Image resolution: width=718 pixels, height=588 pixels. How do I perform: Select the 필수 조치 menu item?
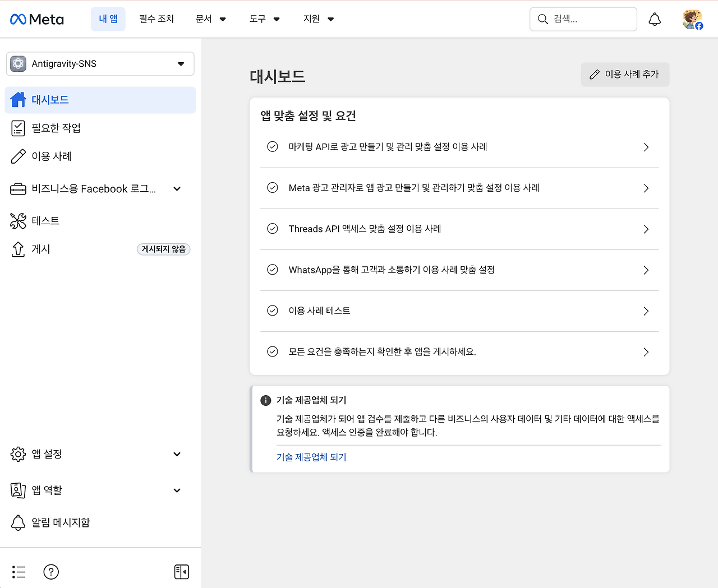(x=157, y=19)
